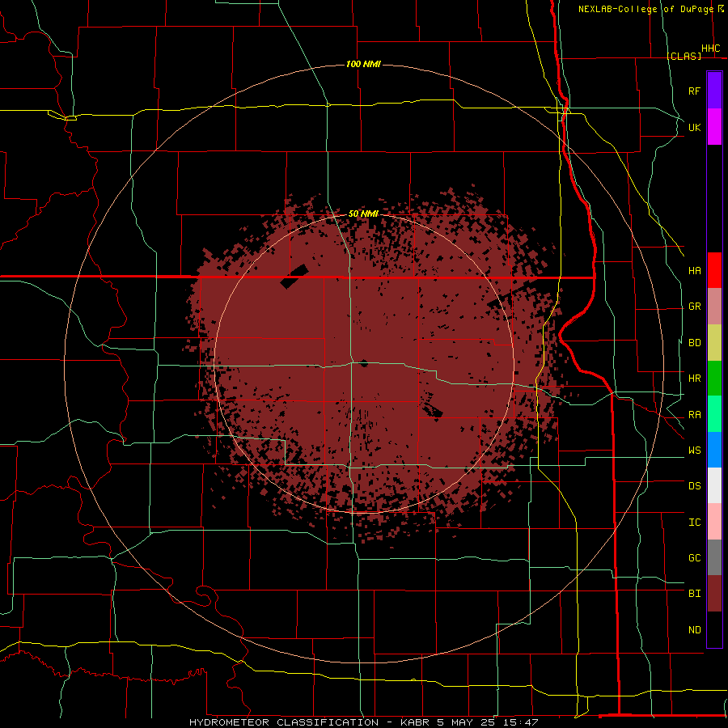Click the "BI" legend label
728x728 pixels.
click(x=694, y=594)
